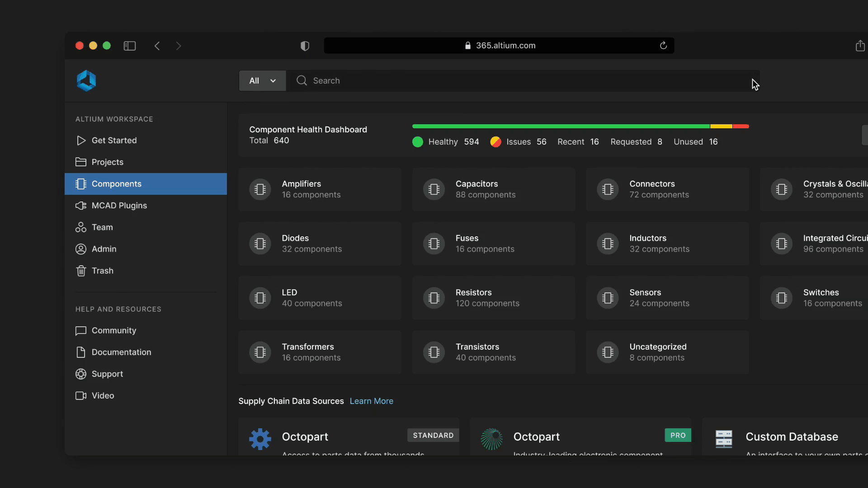Click the Trash bin icon
The image size is (868, 488).
81,271
